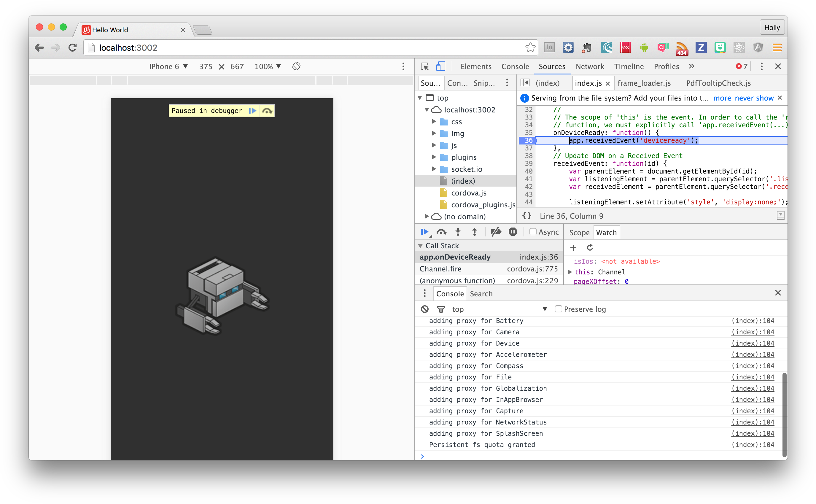Open console context top dropdown
816x504 pixels.
click(499, 309)
